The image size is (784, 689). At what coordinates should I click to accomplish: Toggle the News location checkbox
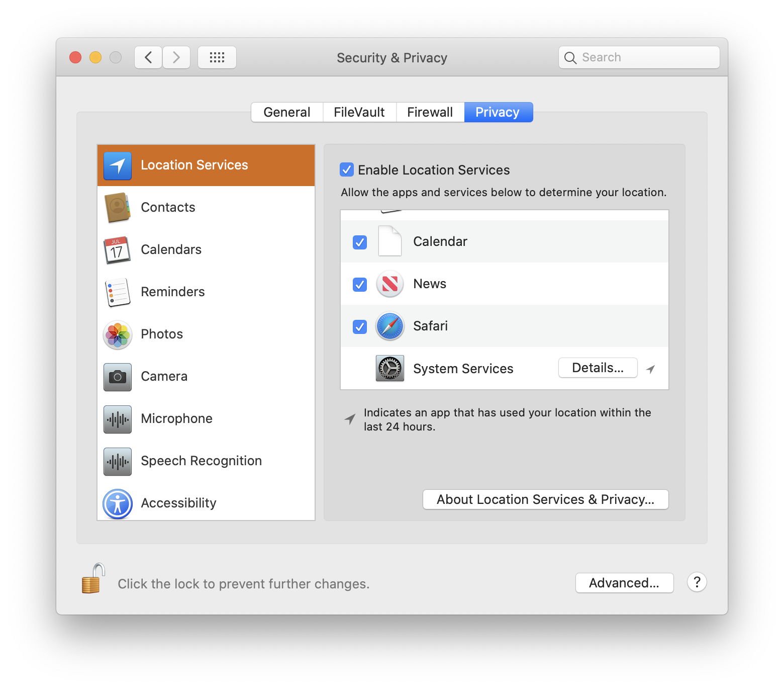coord(360,285)
